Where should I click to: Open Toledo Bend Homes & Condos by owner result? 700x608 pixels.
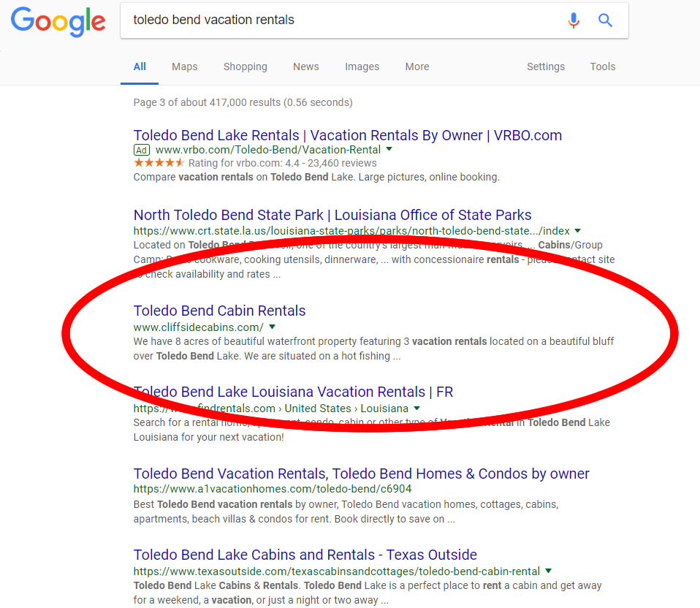361,474
